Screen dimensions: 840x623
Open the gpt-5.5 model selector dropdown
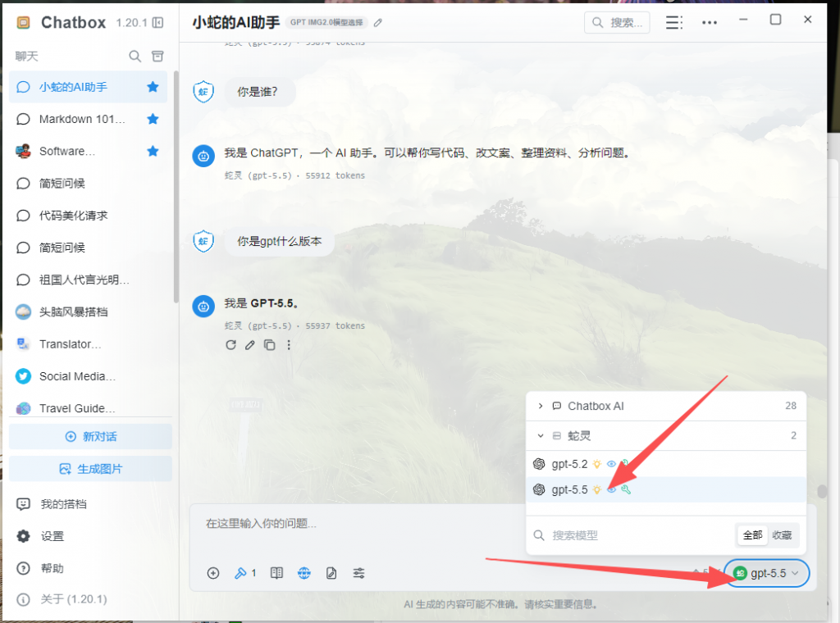(766, 574)
